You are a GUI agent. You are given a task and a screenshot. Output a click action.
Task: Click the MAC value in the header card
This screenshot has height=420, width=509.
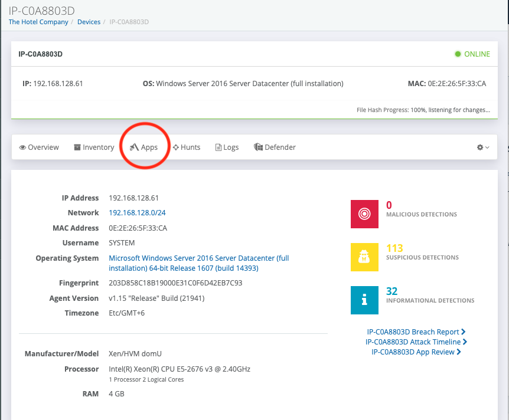[x=456, y=84]
